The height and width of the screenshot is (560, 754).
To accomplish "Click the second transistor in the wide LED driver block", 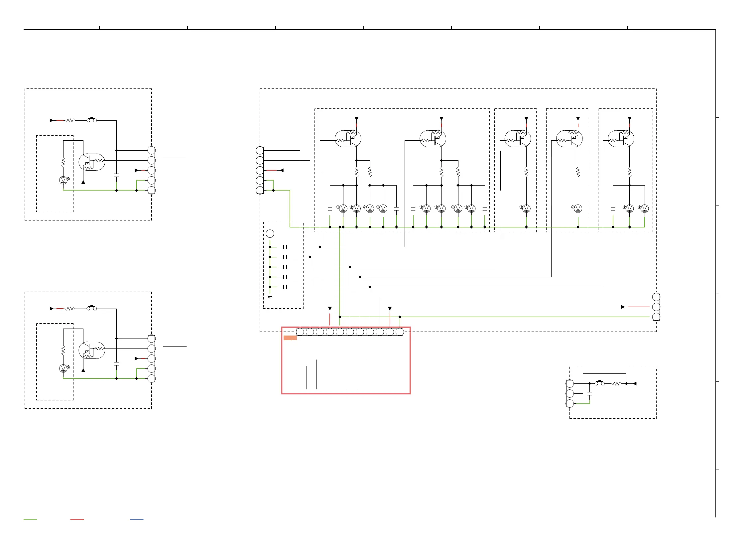I will point(433,139).
